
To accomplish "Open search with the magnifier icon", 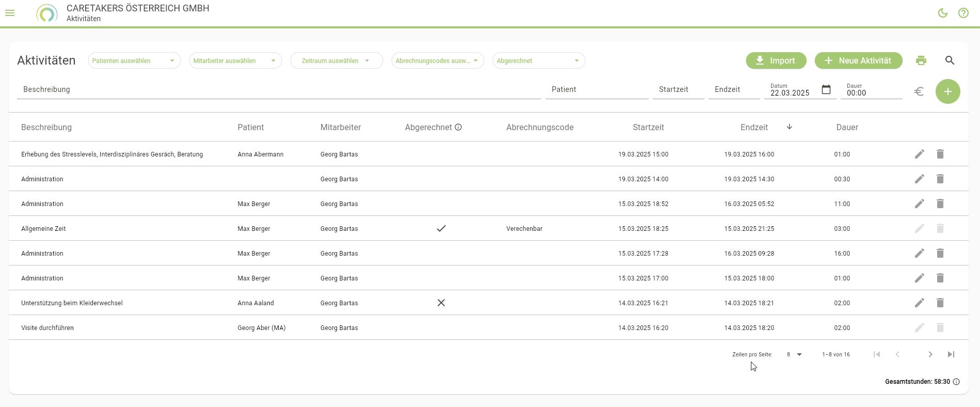I will tap(950, 60).
